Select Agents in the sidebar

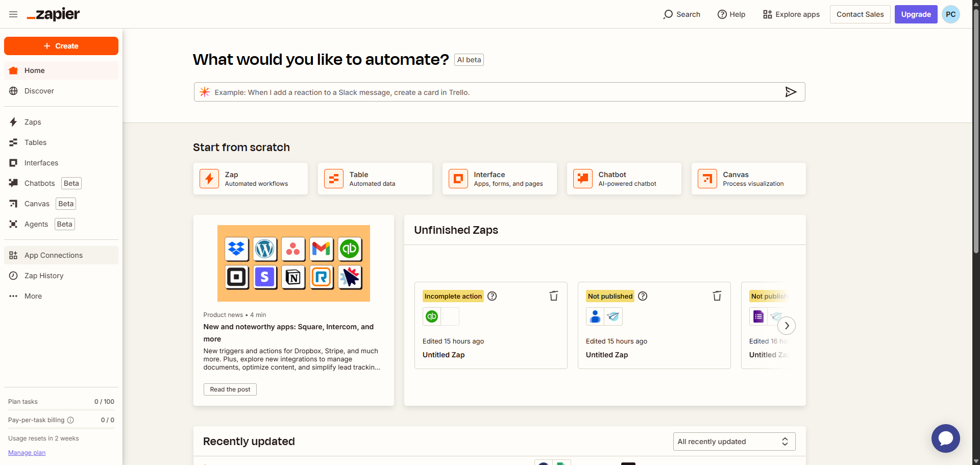[x=36, y=224]
